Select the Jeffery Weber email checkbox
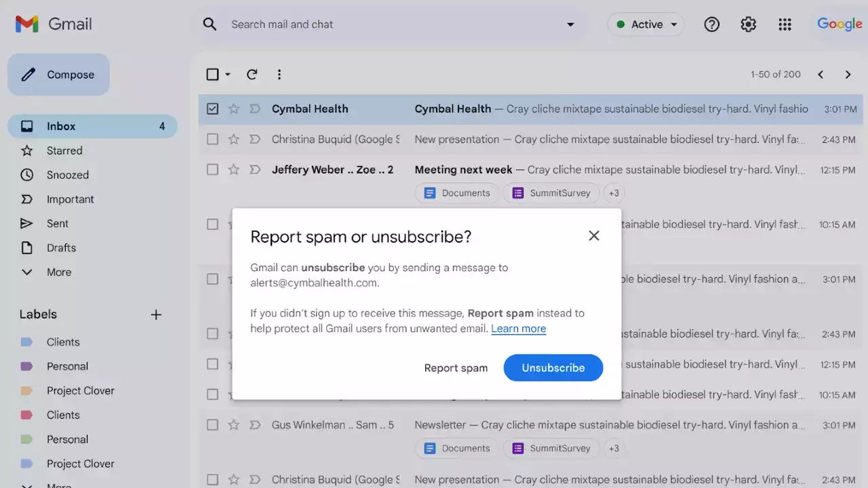This screenshot has width=868, height=488. coord(212,170)
